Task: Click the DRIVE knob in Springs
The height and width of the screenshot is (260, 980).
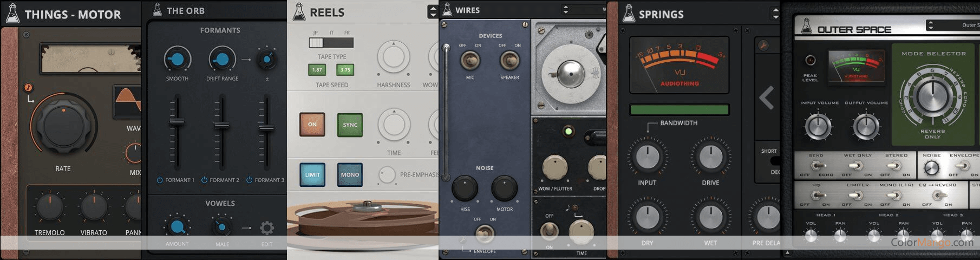Action: tap(710, 157)
